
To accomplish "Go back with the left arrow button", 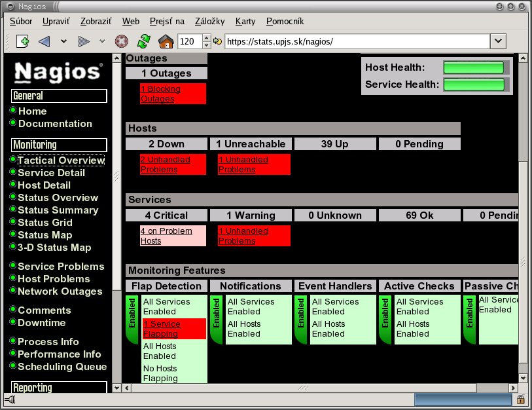I will tap(44, 41).
